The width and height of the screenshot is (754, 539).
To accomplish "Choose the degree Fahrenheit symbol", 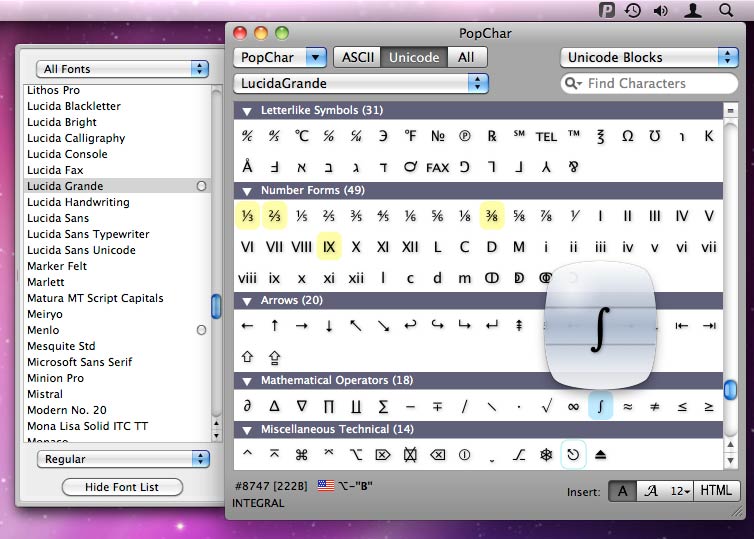I will pyautogui.click(x=410, y=137).
